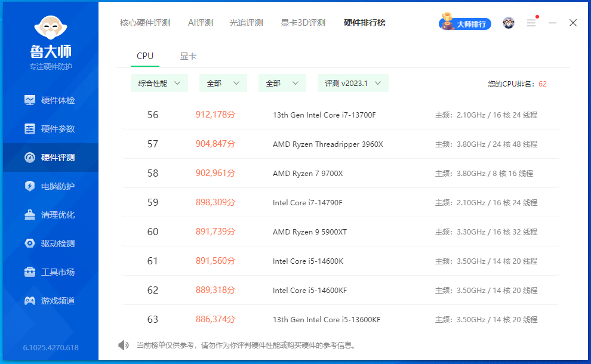Click rank number 56
This screenshot has height=364, width=591.
pyautogui.click(x=153, y=115)
